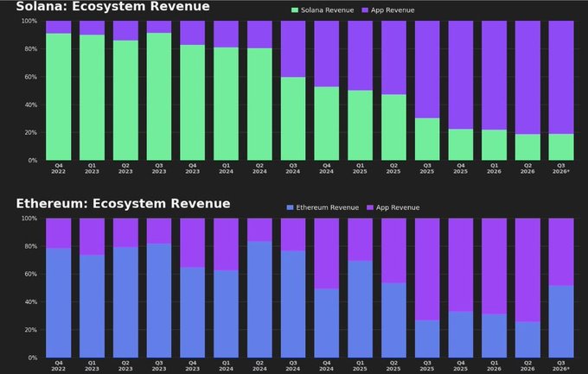Click green segment of Solana Q3 2023 bar

pyautogui.click(x=159, y=97)
